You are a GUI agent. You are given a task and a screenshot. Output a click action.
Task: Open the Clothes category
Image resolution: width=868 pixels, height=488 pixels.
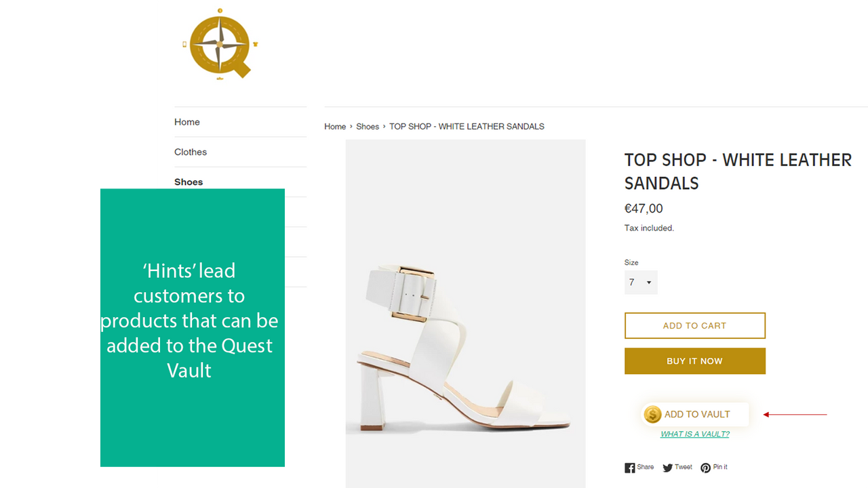[x=191, y=152]
